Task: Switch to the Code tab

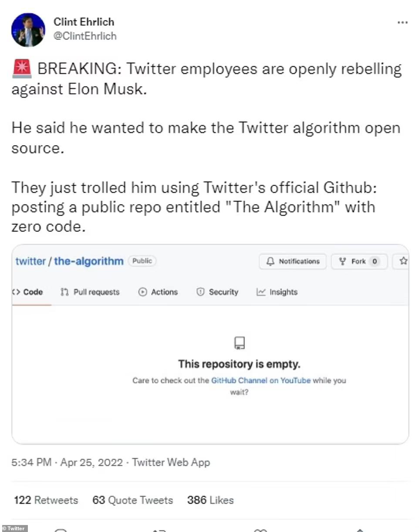Action: coord(29,292)
